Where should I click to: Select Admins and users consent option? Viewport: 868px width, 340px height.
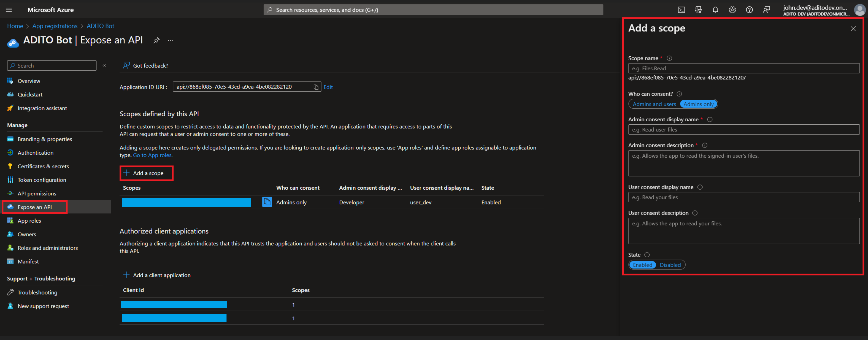(654, 104)
